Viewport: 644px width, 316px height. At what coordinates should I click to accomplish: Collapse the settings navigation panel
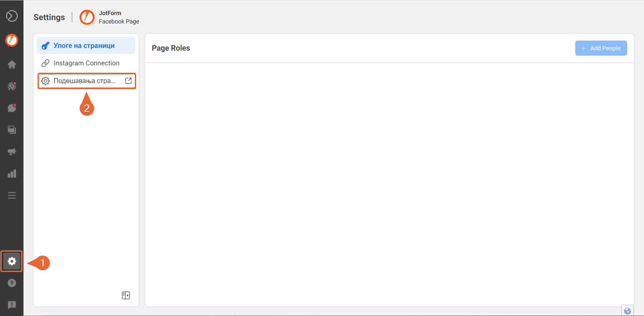coord(126,295)
